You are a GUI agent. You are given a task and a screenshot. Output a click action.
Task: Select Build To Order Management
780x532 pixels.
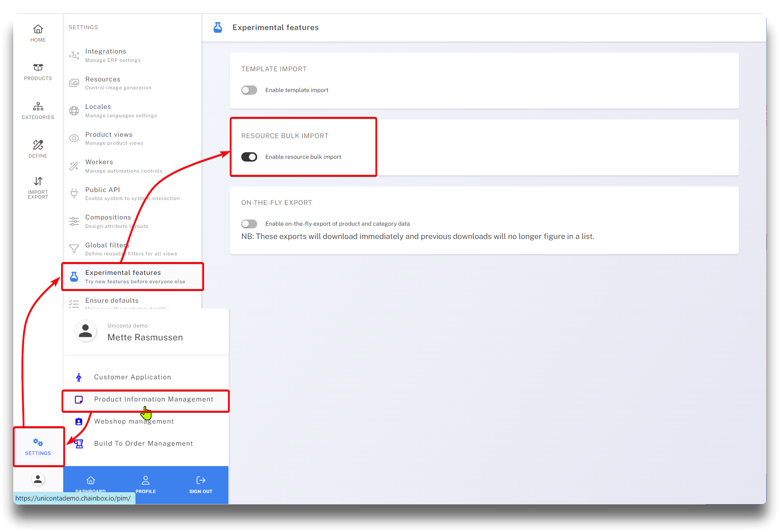pyautogui.click(x=143, y=444)
